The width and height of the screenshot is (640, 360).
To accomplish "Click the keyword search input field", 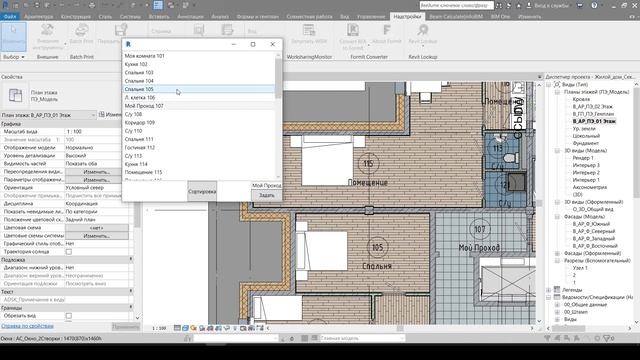I will pyautogui.click(x=456, y=5).
